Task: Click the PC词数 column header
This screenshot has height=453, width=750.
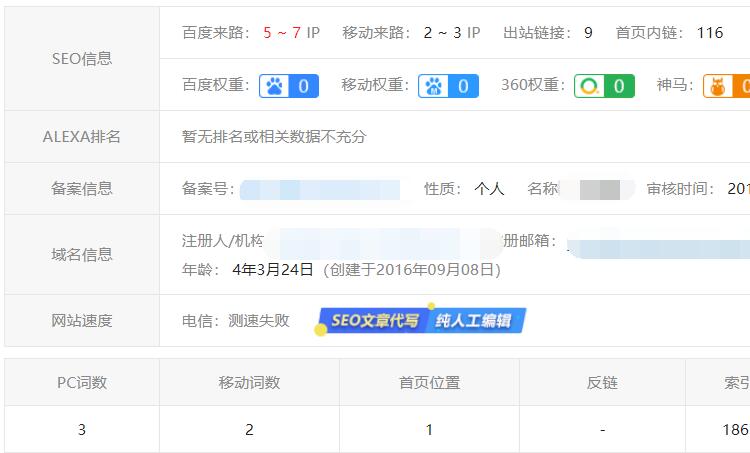Action: pyautogui.click(x=82, y=382)
